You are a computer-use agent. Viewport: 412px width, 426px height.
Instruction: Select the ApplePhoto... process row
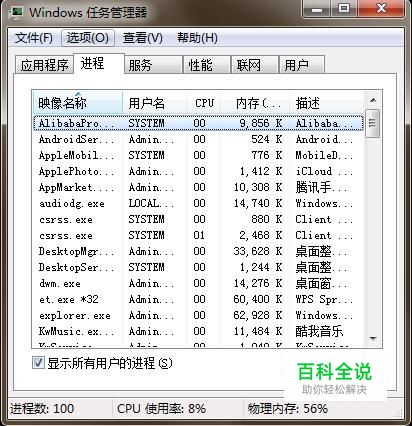(x=198, y=171)
